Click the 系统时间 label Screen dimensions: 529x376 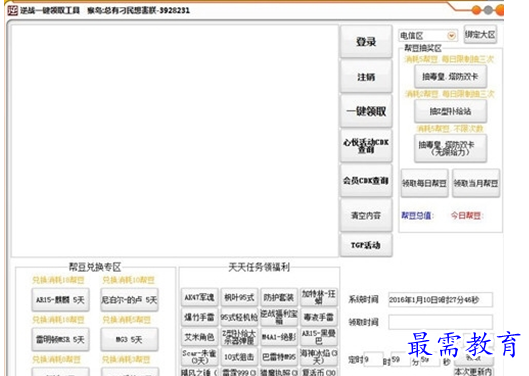point(364,300)
